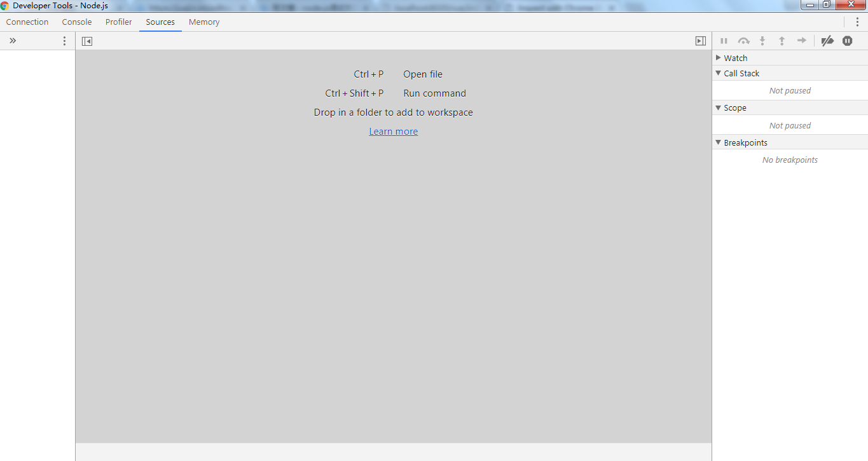Click the Chrome icon in title bar

click(5, 6)
